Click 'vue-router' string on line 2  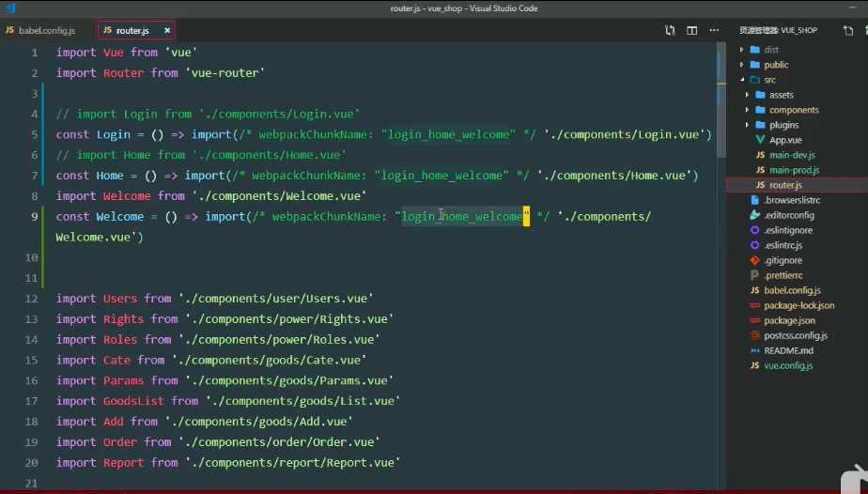(225, 73)
